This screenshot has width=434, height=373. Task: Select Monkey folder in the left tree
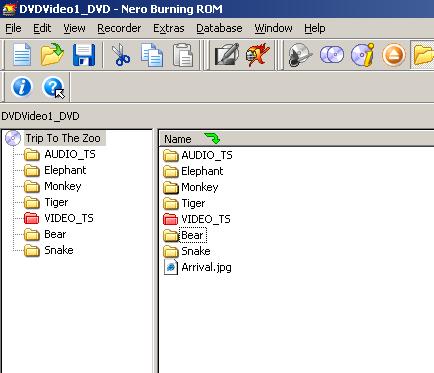[x=63, y=186]
